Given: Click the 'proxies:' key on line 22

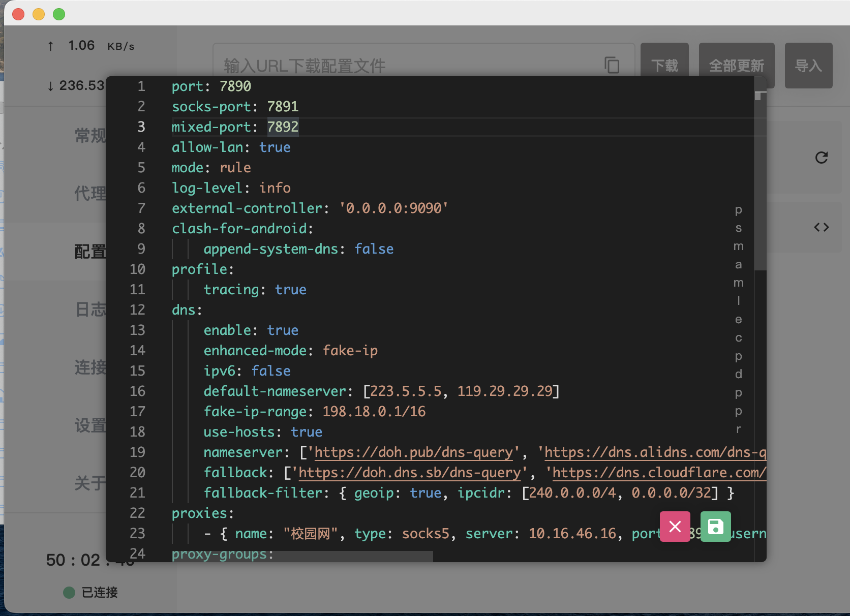Looking at the screenshot, I should [203, 513].
